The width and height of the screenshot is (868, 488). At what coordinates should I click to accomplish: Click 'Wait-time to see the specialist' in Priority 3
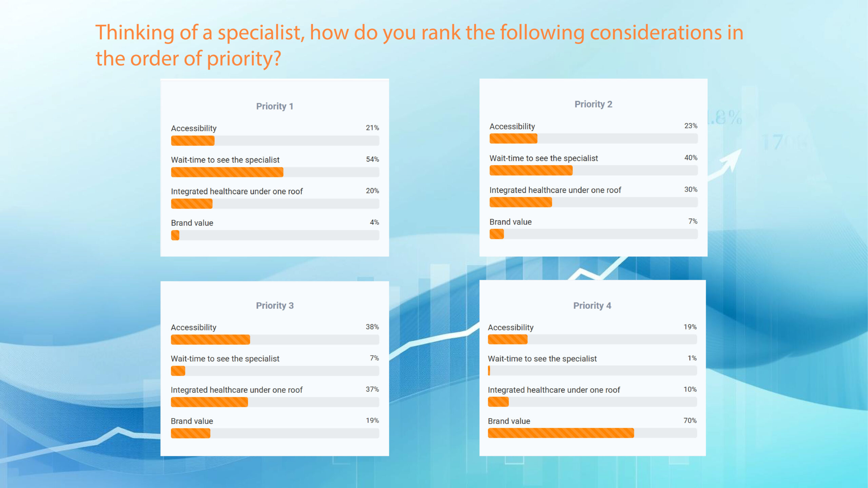[x=225, y=359]
